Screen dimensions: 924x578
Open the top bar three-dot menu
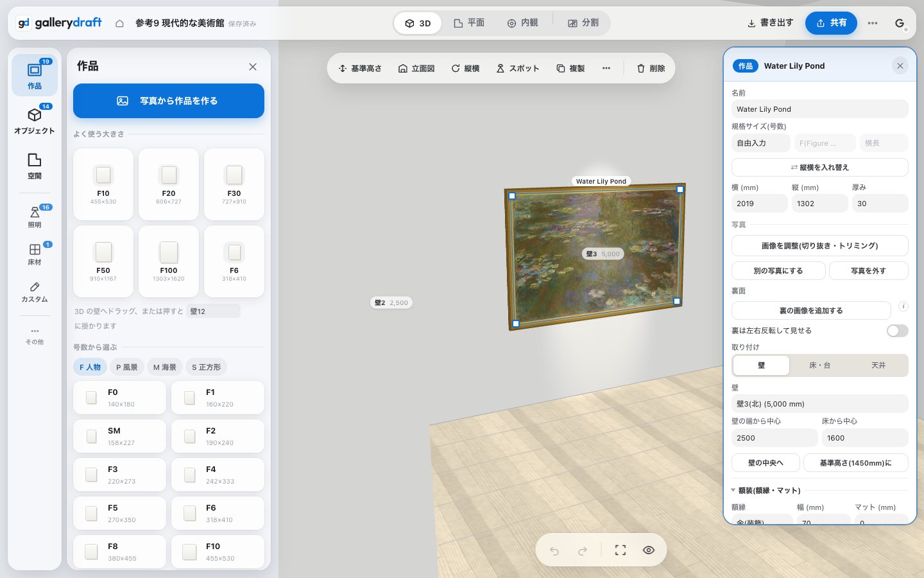(873, 23)
